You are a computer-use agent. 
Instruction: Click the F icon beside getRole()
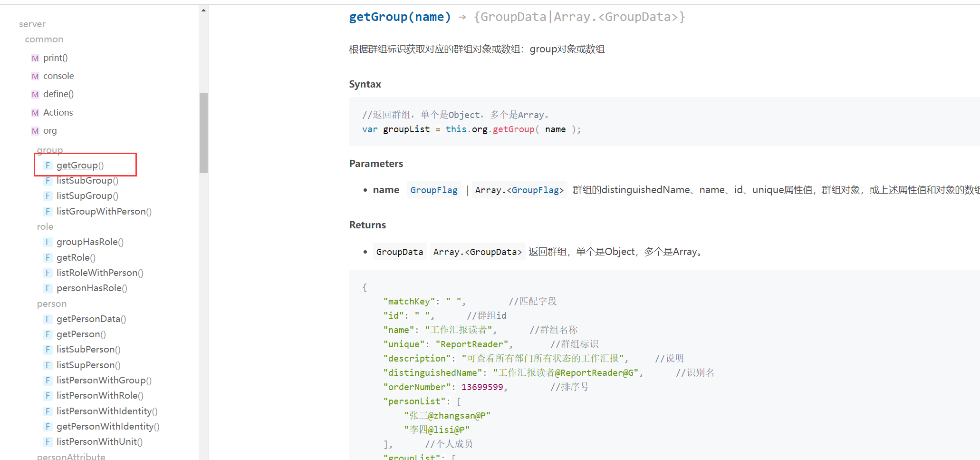pyautogui.click(x=48, y=258)
